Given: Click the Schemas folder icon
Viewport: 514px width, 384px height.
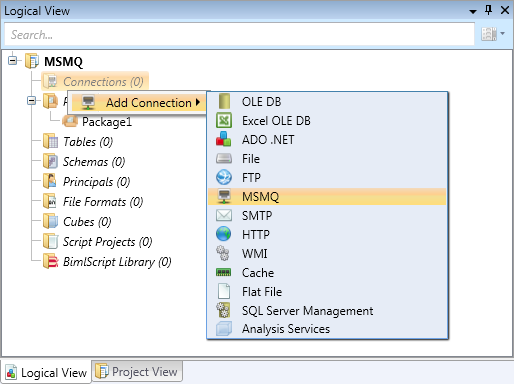Looking at the screenshot, I should tap(51, 161).
